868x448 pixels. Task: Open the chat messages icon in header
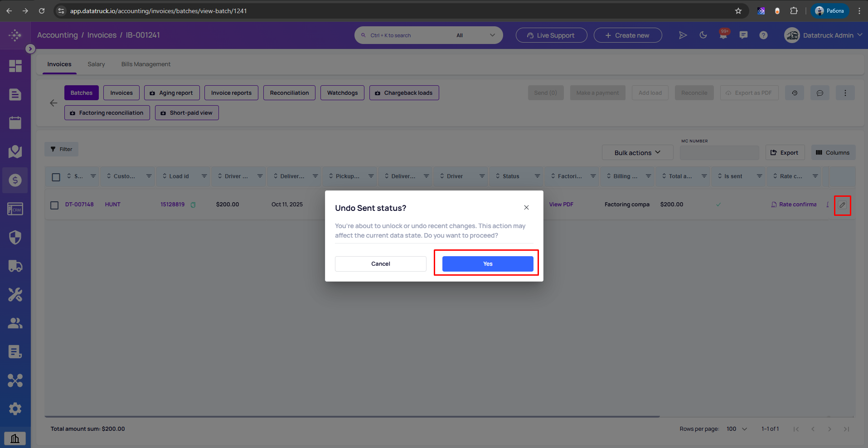click(743, 35)
